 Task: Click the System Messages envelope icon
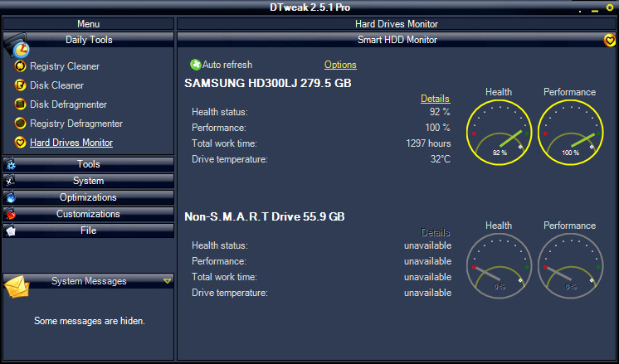pos(17,286)
